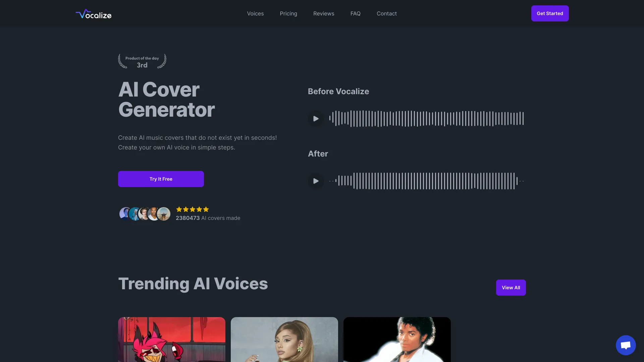Click the View All voices button
Viewport: 644px width, 362px height.
511,287
